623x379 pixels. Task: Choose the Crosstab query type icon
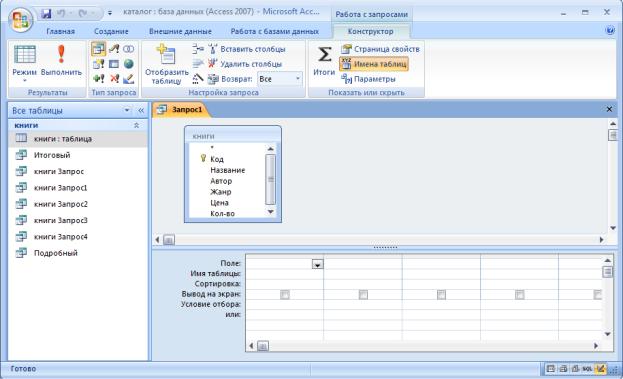(x=114, y=64)
